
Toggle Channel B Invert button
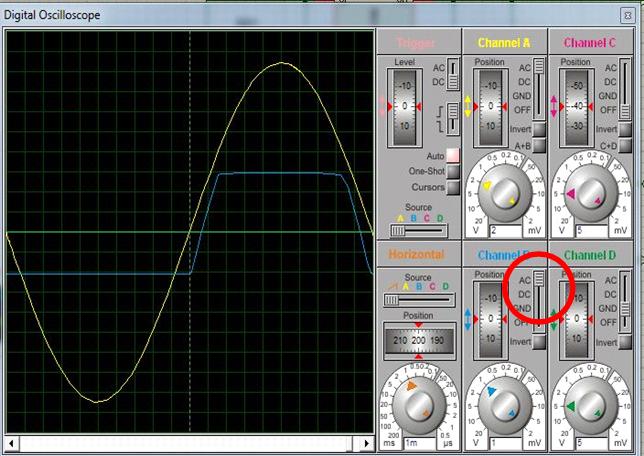tap(539, 342)
